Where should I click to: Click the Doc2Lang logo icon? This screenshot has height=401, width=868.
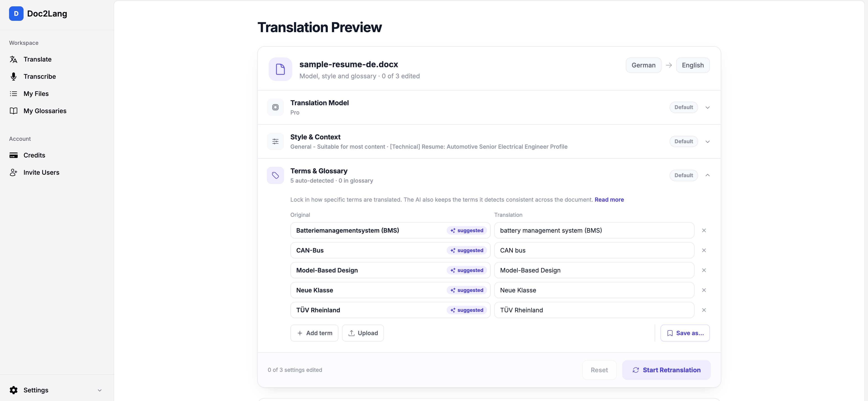pyautogui.click(x=16, y=14)
